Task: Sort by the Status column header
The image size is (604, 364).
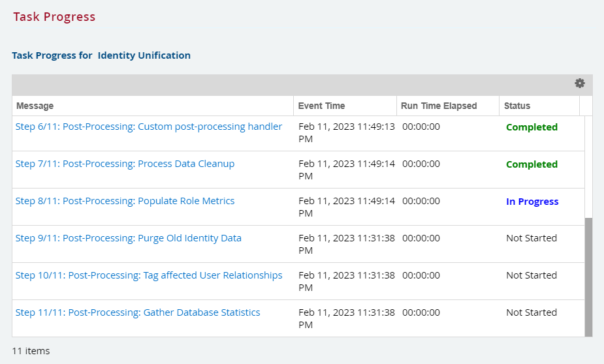Action: tap(517, 106)
